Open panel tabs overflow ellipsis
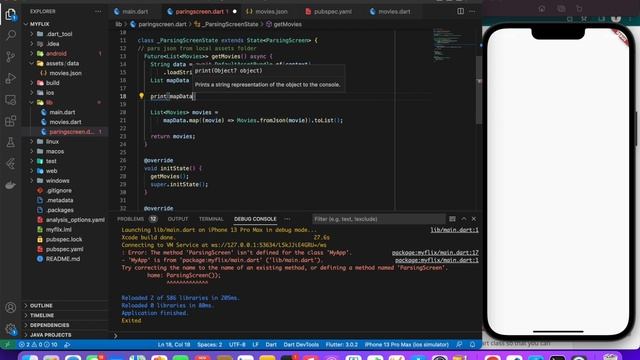Image resolution: width=640 pixels, height=360 pixels. click(x=287, y=219)
